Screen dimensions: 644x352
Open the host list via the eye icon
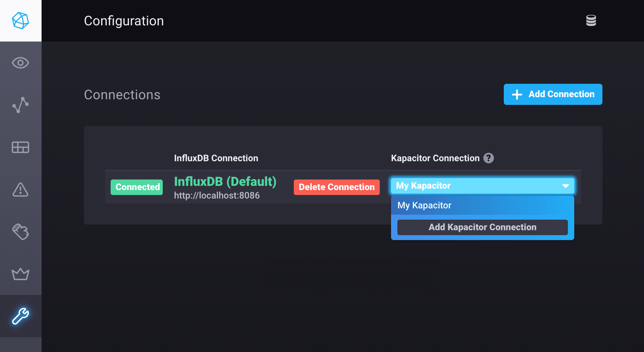pyautogui.click(x=20, y=63)
